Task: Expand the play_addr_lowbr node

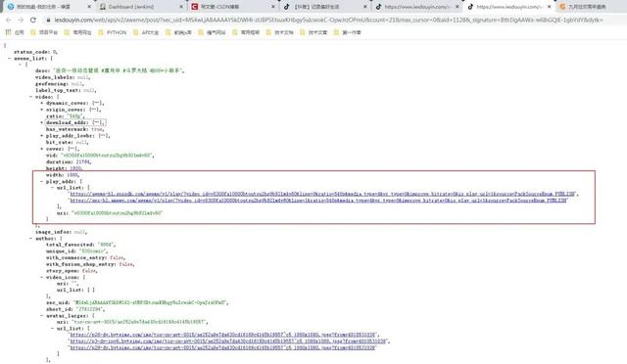Action: point(41,136)
